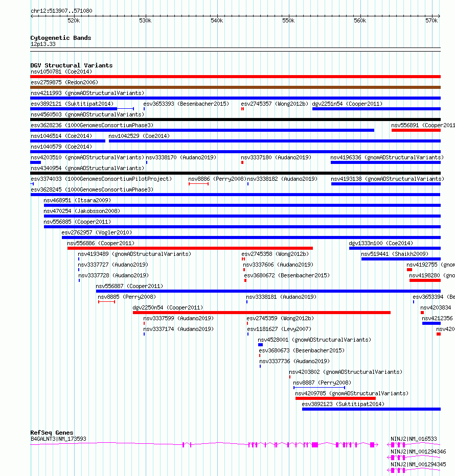
Task: Click the 540k ruler mark
Action: (217, 20)
